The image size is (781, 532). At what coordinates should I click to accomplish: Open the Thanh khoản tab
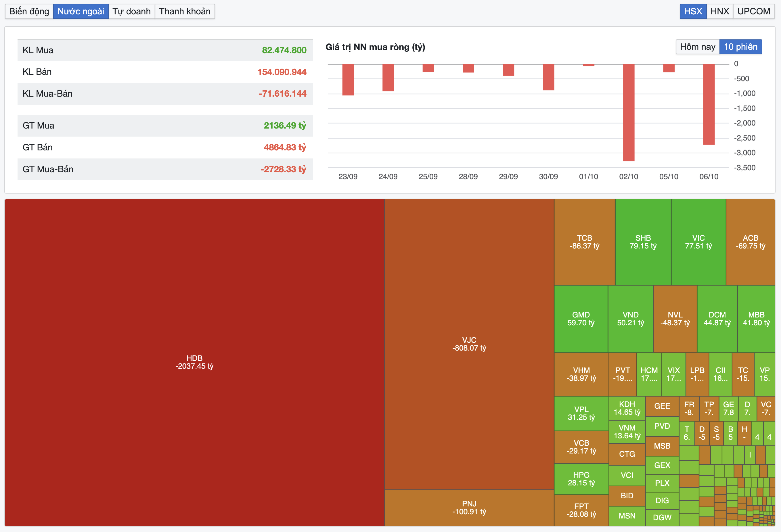coord(185,12)
